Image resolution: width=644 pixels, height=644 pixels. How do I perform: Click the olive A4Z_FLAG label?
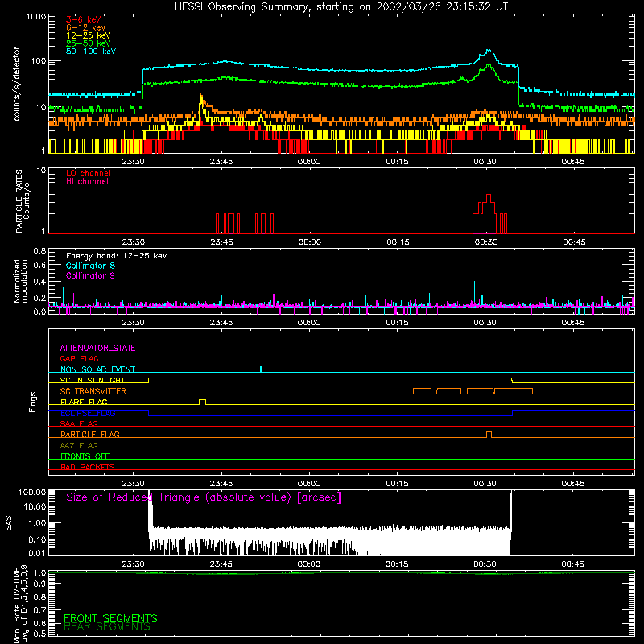79,445
